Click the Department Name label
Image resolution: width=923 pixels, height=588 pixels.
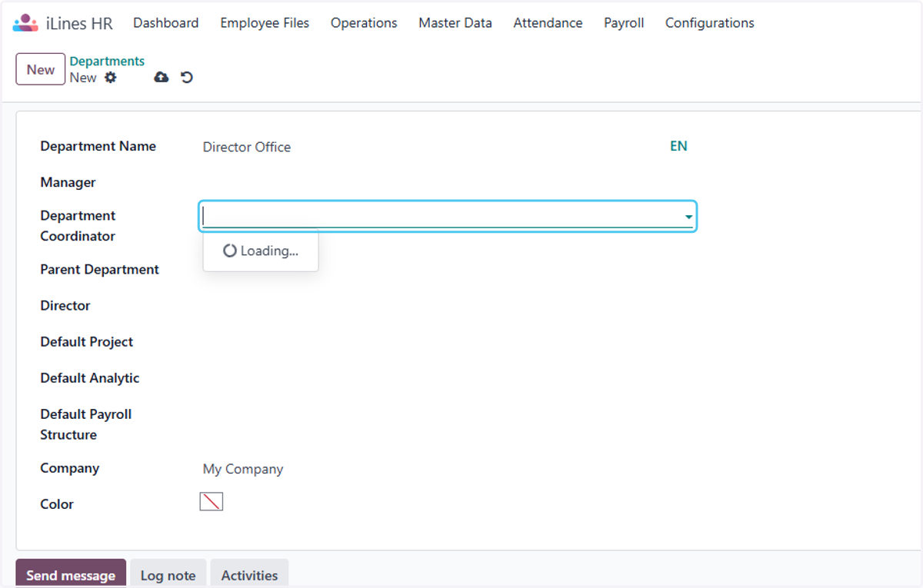click(x=98, y=146)
